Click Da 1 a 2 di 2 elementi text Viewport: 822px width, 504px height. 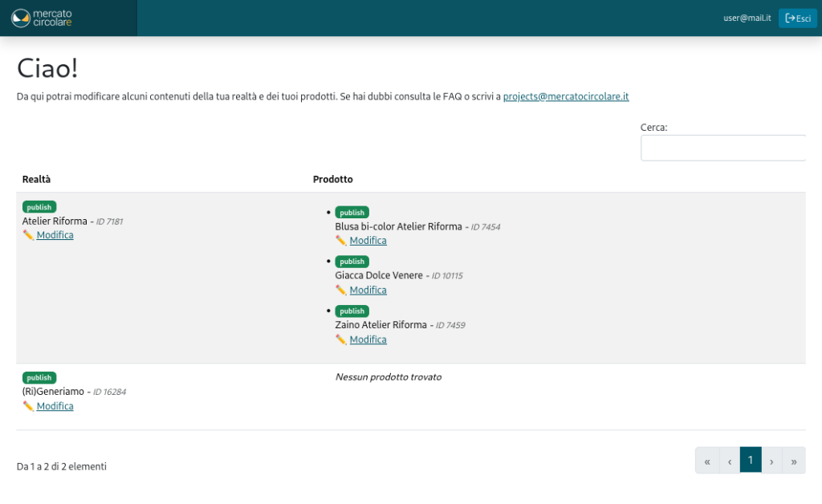61,466
